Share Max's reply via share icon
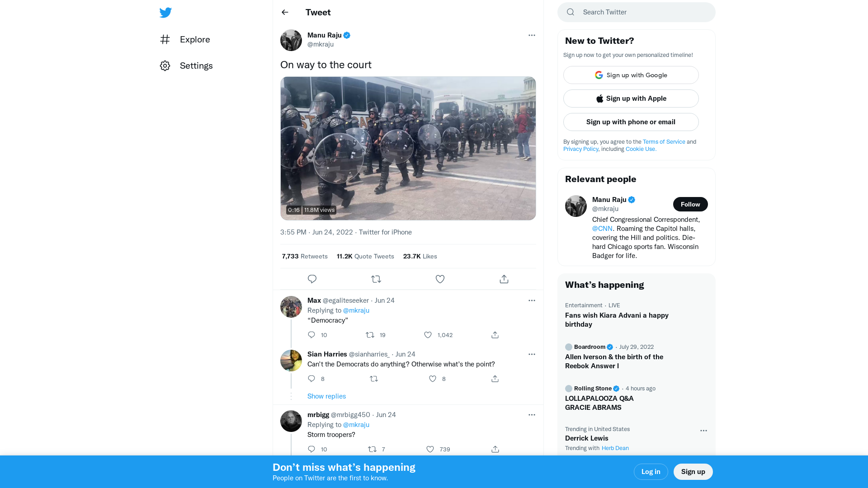The height and width of the screenshot is (488, 868). (x=495, y=335)
